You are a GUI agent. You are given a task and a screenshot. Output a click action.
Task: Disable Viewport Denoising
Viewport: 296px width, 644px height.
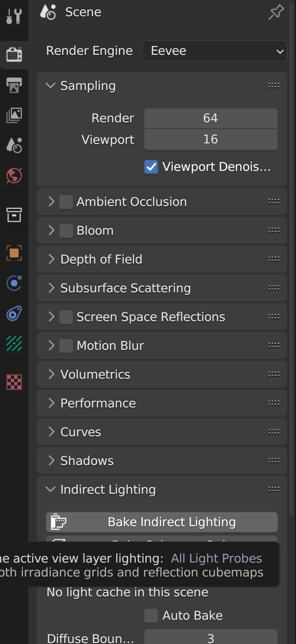point(152,166)
